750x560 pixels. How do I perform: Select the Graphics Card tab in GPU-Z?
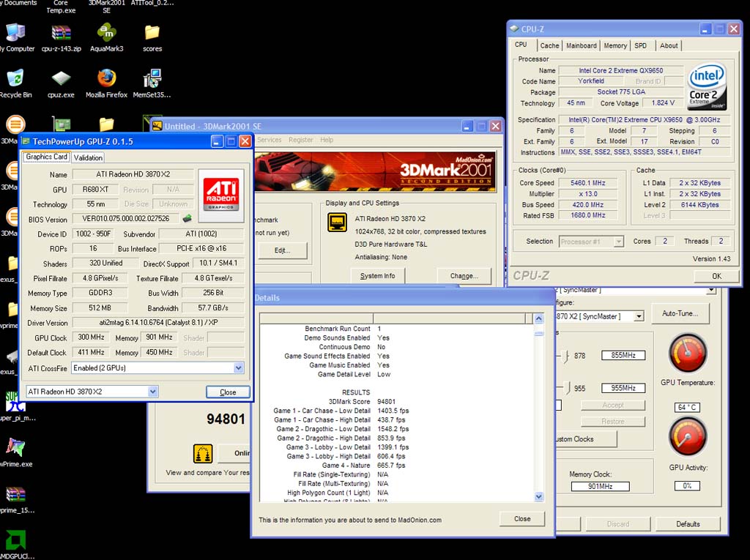pos(46,157)
